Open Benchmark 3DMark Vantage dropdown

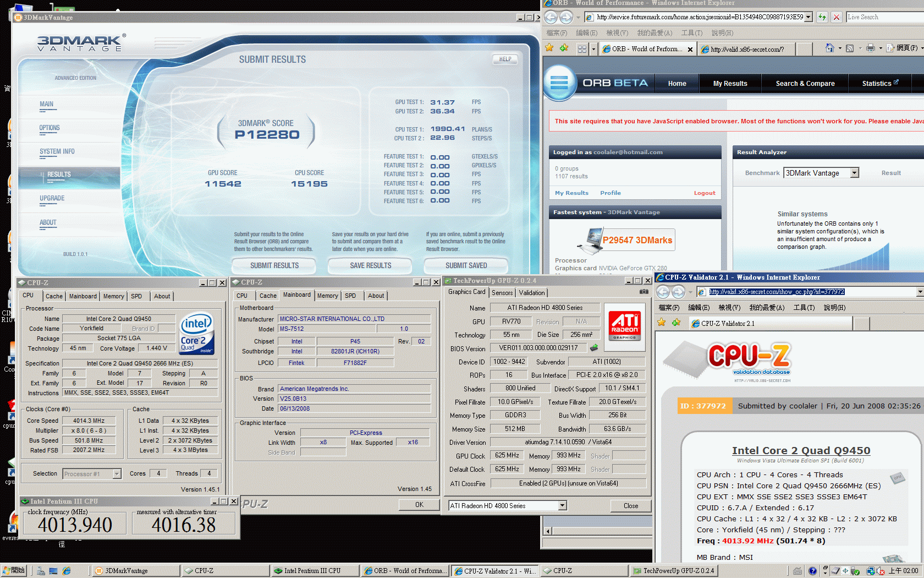[854, 173]
